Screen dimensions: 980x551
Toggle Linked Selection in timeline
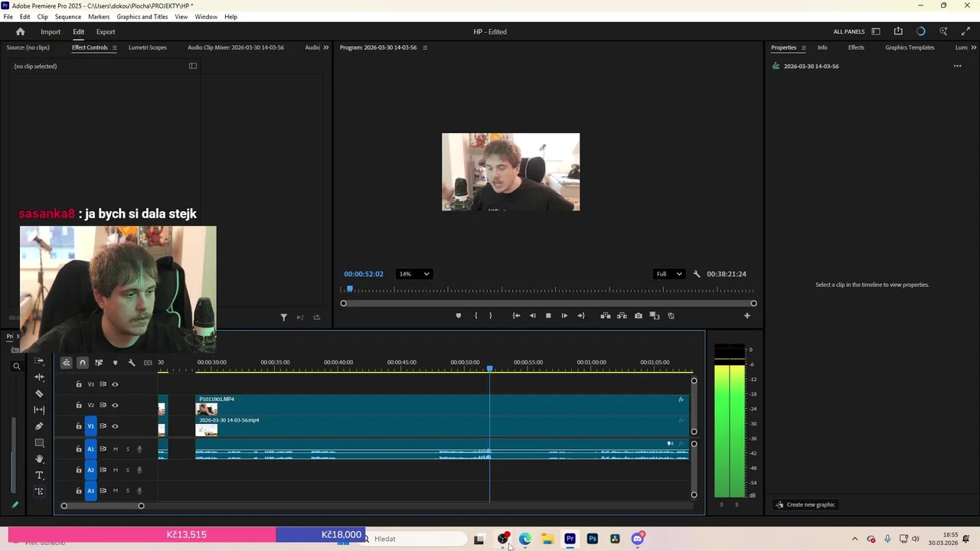tap(99, 363)
